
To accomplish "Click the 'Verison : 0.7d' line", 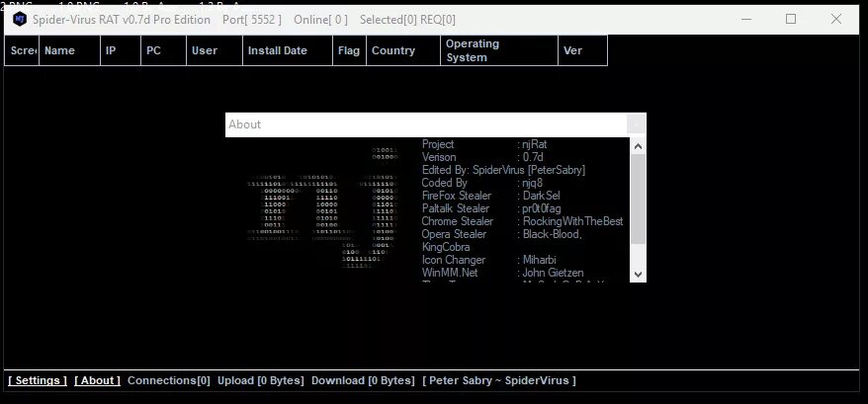I will click(x=482, y=157).
